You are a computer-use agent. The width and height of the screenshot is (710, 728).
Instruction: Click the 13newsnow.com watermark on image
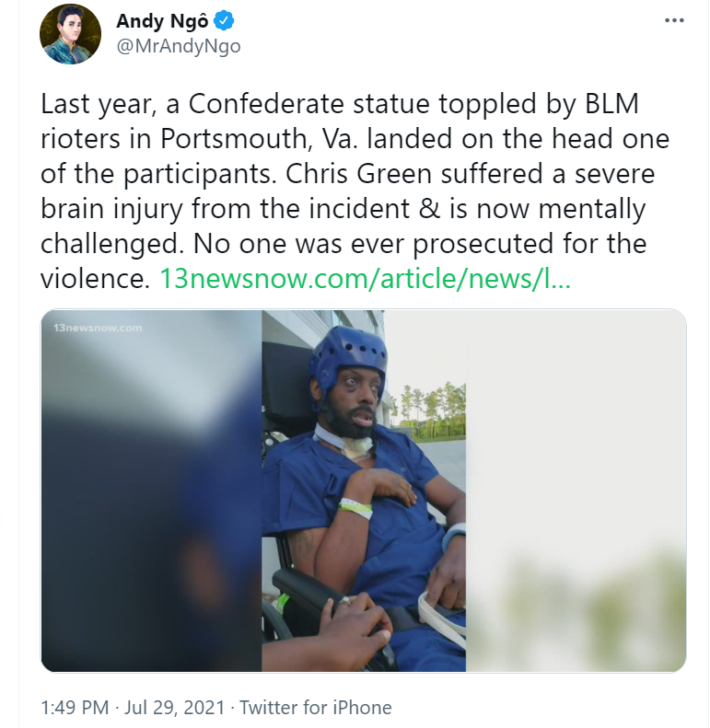click(x=98, y=328)
